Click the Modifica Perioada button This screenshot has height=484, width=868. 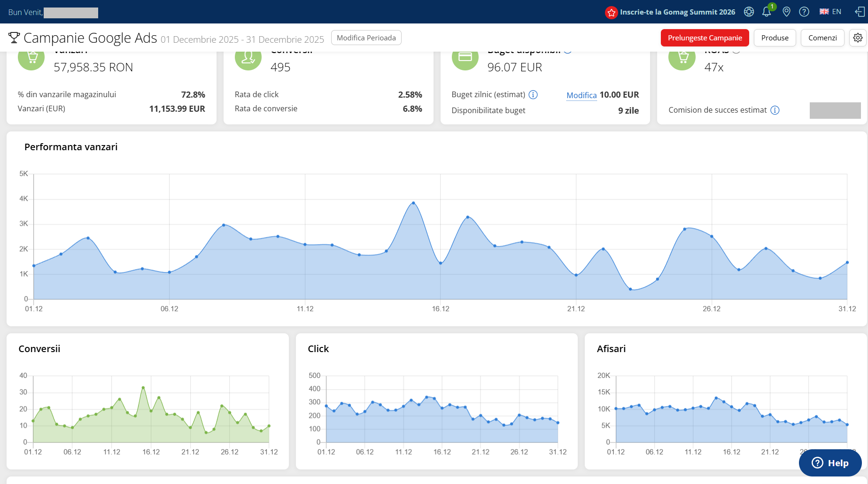point(366,38)
